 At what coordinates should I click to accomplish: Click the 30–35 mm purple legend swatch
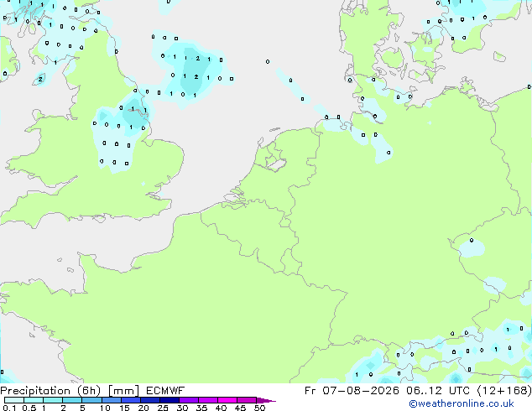pyautogui.click(x=188, y=400)
